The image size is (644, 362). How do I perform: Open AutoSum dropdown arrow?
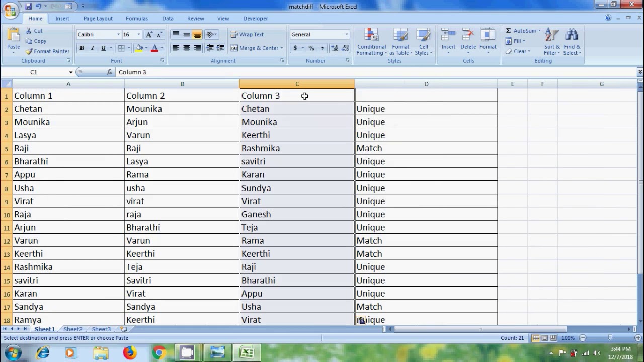[539, 31]
